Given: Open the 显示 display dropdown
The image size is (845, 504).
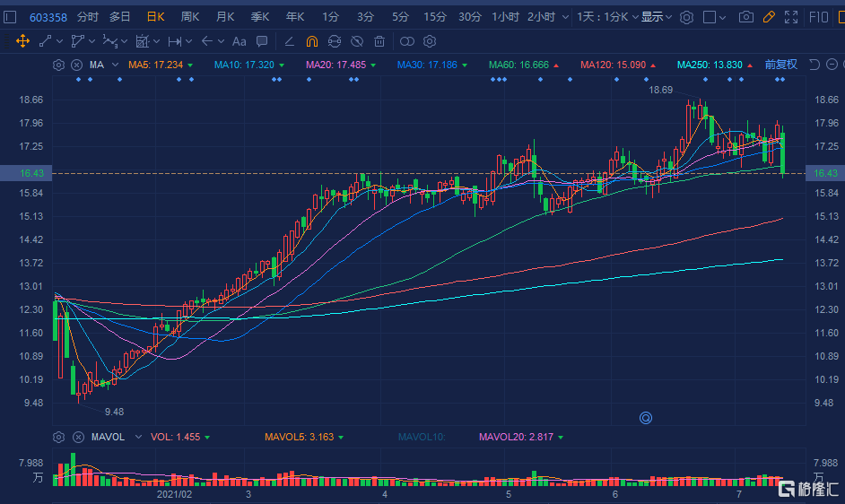Looking at the screenshot, I should pos(657,17).
